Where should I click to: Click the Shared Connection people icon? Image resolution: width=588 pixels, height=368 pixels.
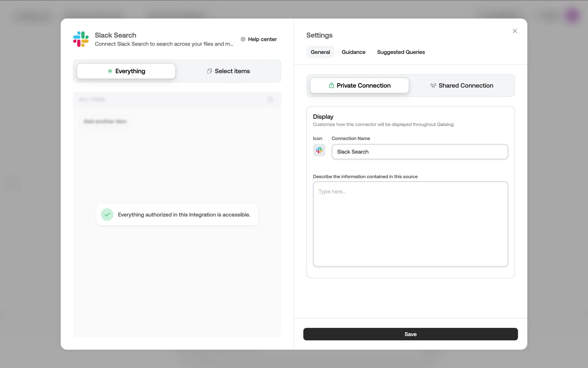pos(433,86)
